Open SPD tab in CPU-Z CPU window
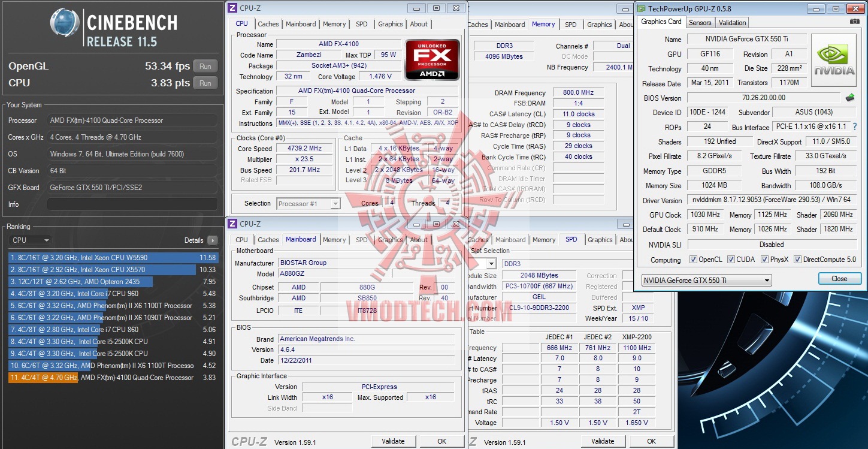 pyautogui.click(x=362, y=24)
